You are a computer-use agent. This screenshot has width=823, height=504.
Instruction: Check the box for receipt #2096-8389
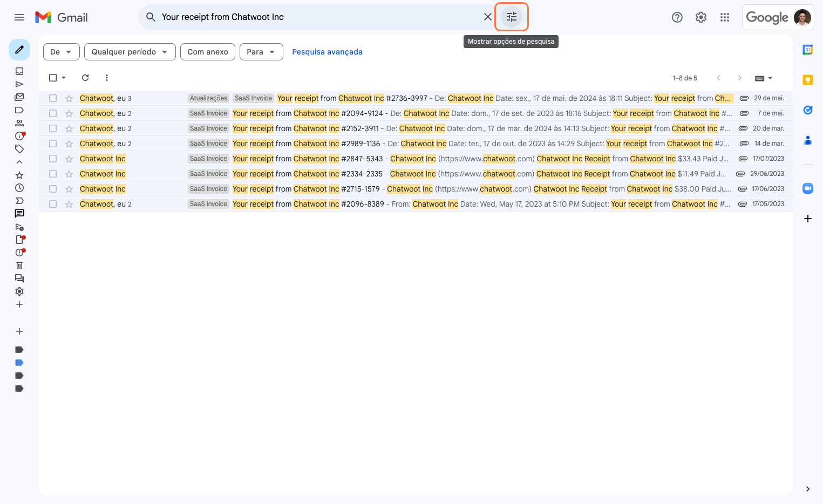(x=53, y=204)
